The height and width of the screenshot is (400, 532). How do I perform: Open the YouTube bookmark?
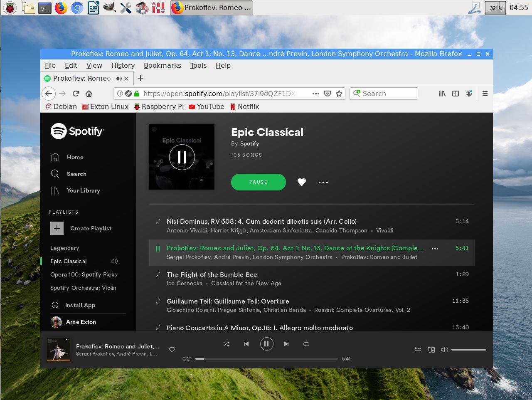tap(207, 106)
